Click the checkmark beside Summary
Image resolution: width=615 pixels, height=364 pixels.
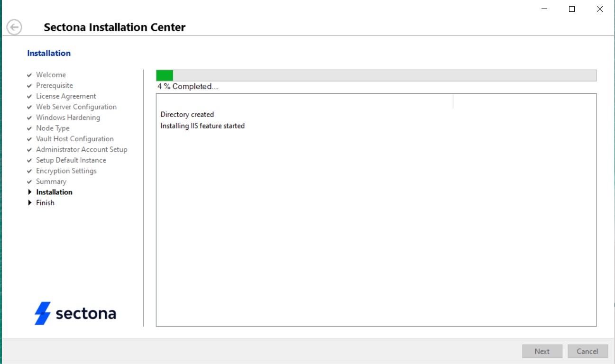coord(29,181)
